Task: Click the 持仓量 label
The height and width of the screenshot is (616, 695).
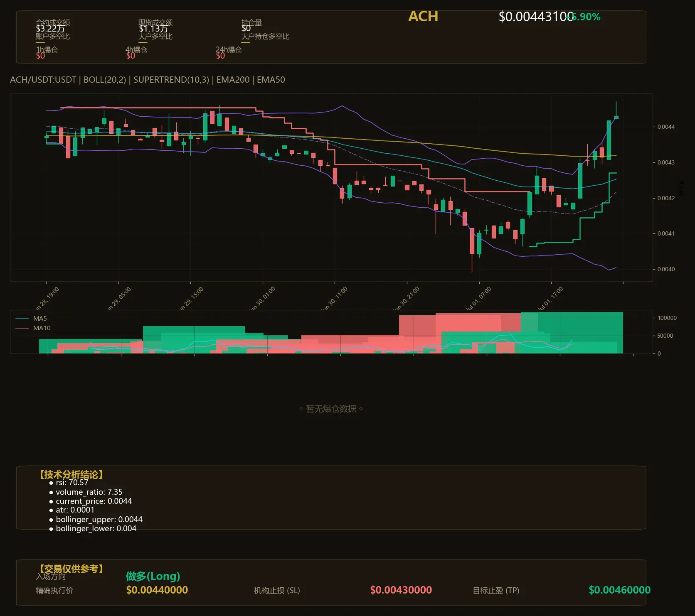Action: 251,22
